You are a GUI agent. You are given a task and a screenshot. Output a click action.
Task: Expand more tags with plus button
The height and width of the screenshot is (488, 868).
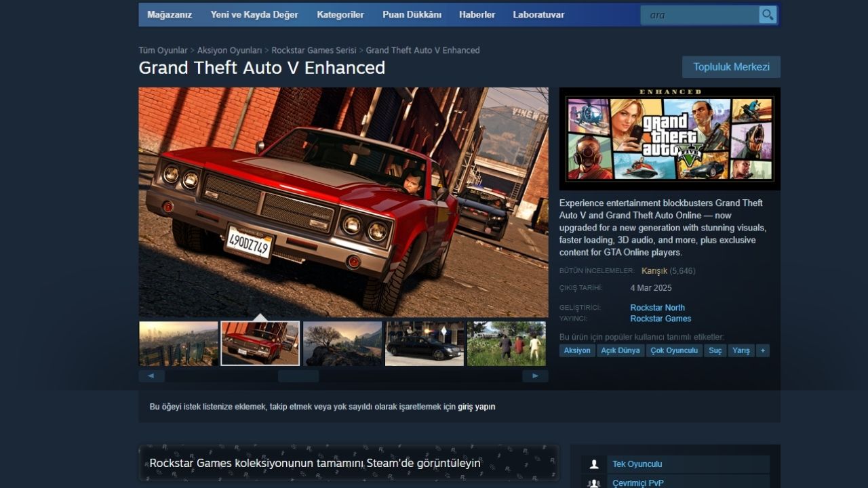point(763,350)
